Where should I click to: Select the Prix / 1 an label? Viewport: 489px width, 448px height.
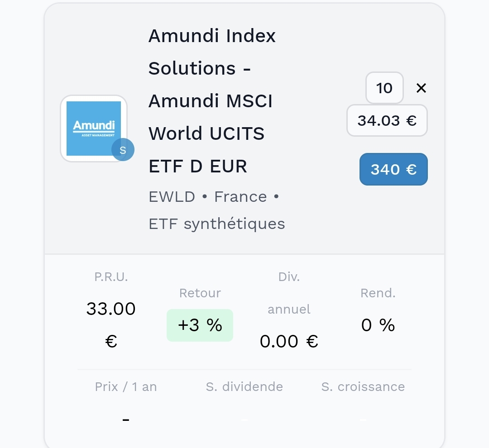coord(126,386)
